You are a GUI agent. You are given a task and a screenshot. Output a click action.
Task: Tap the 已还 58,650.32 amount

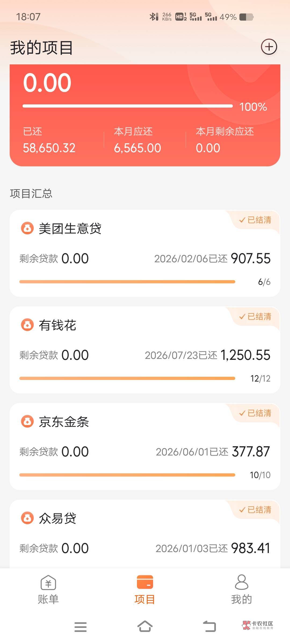coord(49,148)
